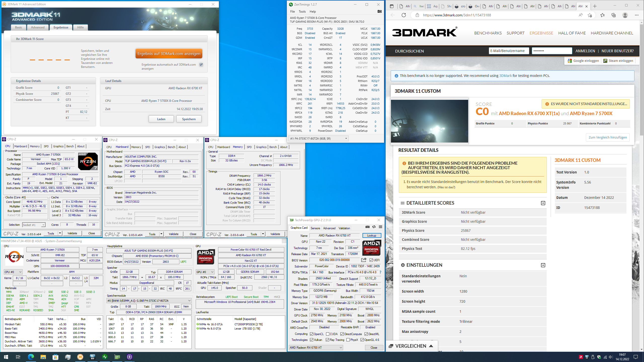Viewport: 644px width, 362px height.
Task: Open the GPU-Z hamburger menu
Action: 380,227
